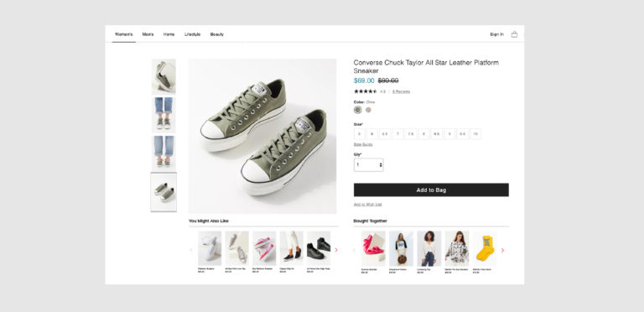Open the Beauty menu
Image resolution: width=644 pixels, height=312 pixels.
(217, 34)
